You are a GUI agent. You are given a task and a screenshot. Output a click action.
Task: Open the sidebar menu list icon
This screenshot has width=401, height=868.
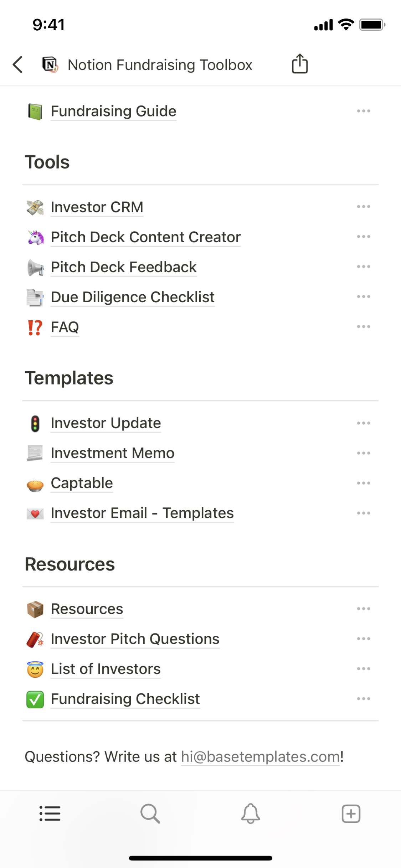(x=50, y=813)
